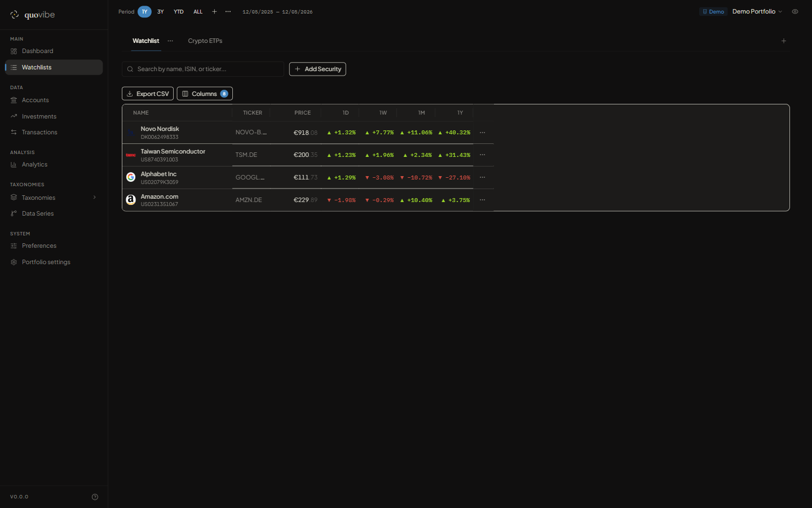Viewport: 812px width, 508px height.
Task: Open Analytics in sidebar
Action: tap(54, 164)
